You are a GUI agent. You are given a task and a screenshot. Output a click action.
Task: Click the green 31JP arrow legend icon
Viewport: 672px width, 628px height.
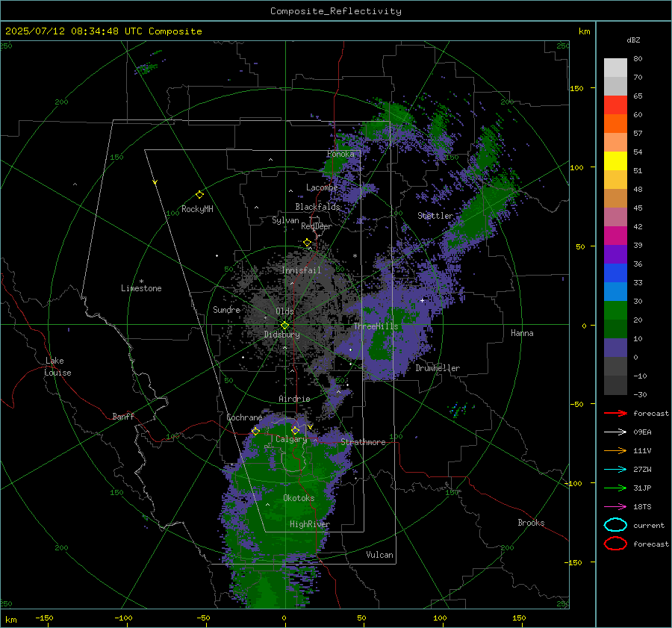[x=615, y=488]
